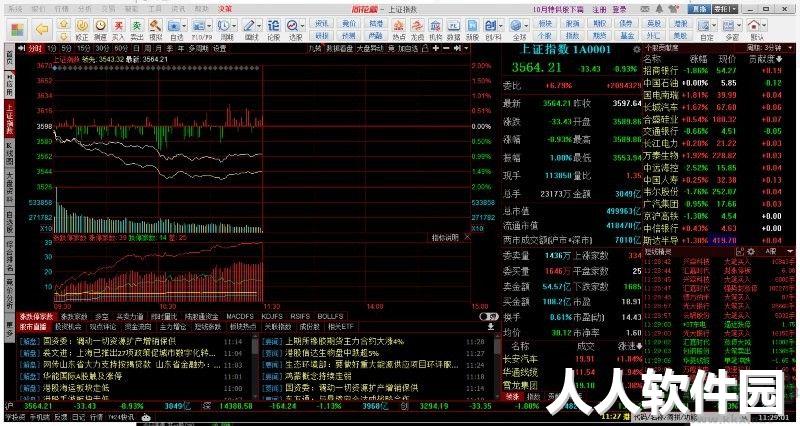Viewport: 800px width, 426px height.
Task: Close the 指标说明 indicator panel
Action: (x=467, y=237)
